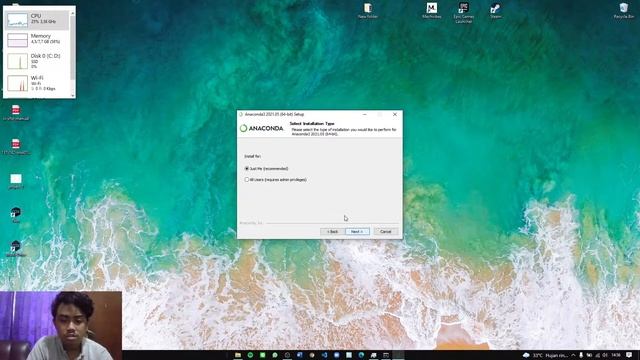
Task: Open the Microsoft Edge taskbar icon
Action: pos(361,355)
